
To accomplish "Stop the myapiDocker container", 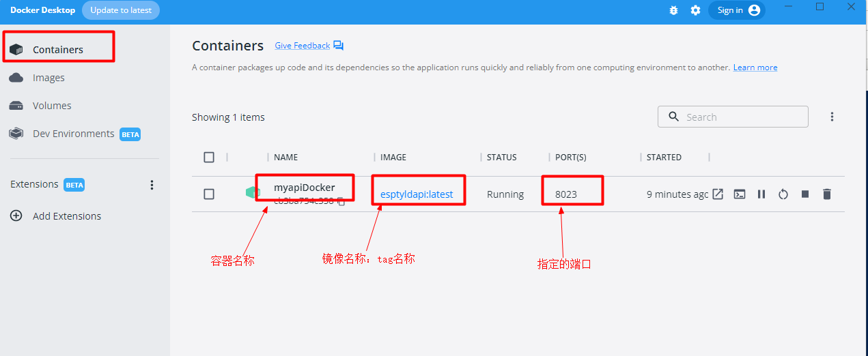I will 805,194.
